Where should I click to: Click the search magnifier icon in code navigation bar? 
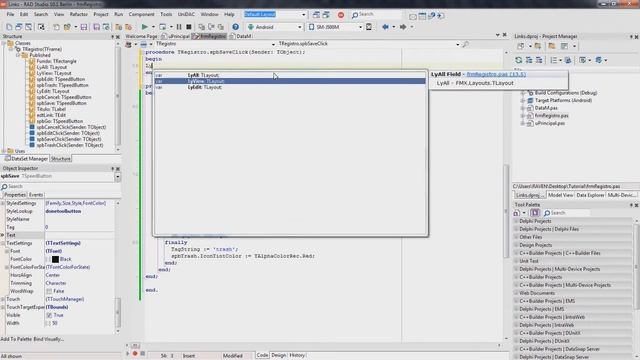pyautogui.click(x=465, y=44)
